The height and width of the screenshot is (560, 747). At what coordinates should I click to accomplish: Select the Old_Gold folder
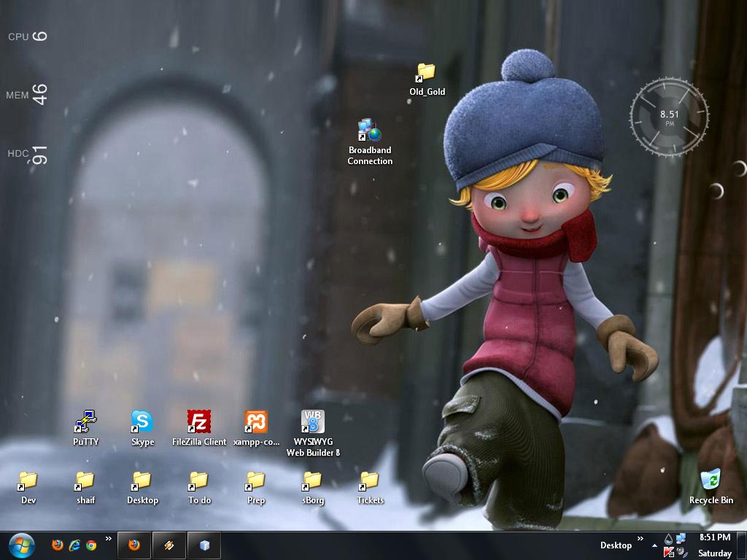click(426, 73)
